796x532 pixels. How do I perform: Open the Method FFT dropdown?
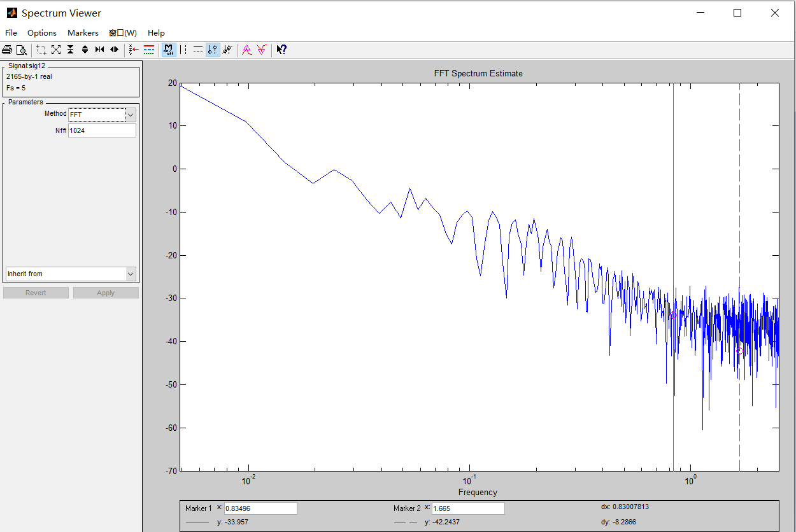point(131,115)
